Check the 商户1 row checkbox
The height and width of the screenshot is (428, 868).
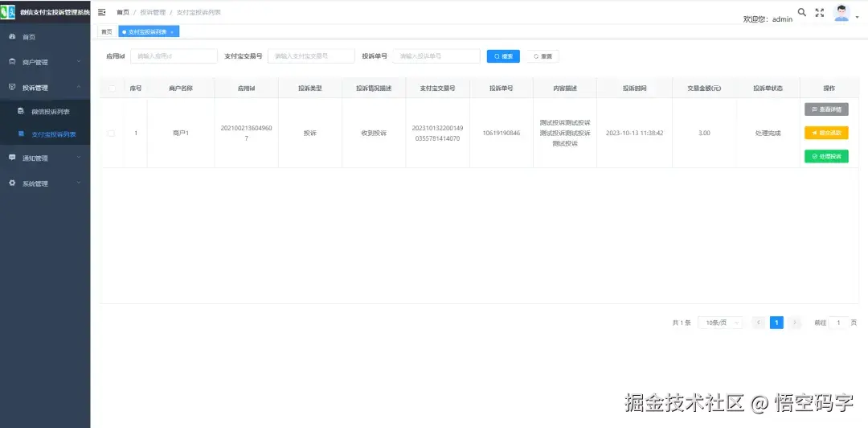click(111, 133)
